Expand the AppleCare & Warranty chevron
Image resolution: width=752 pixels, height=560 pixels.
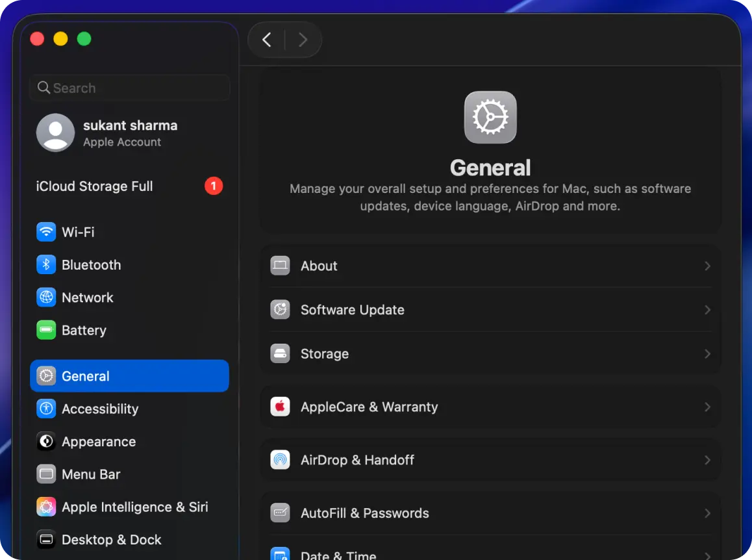(707, 407)
